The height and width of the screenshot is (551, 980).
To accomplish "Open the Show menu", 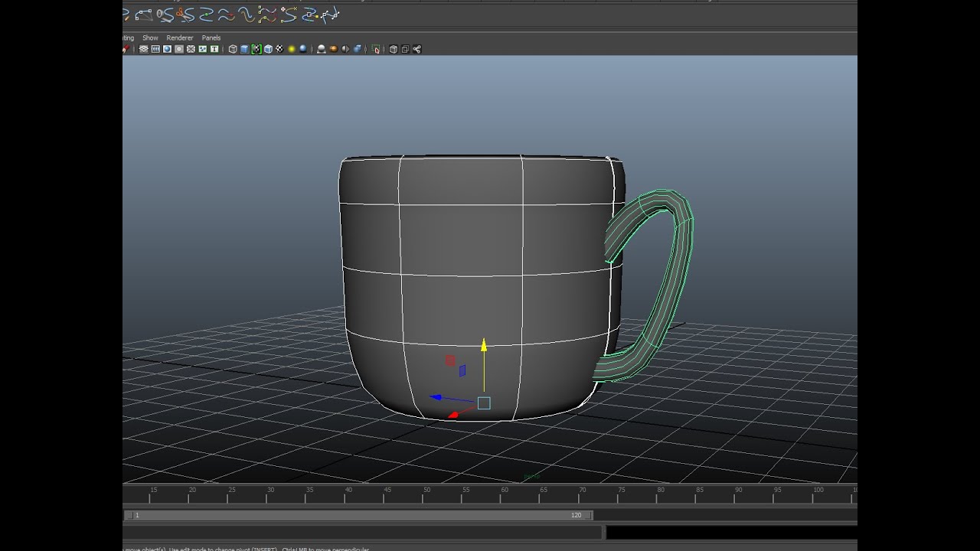I will 150,37.
